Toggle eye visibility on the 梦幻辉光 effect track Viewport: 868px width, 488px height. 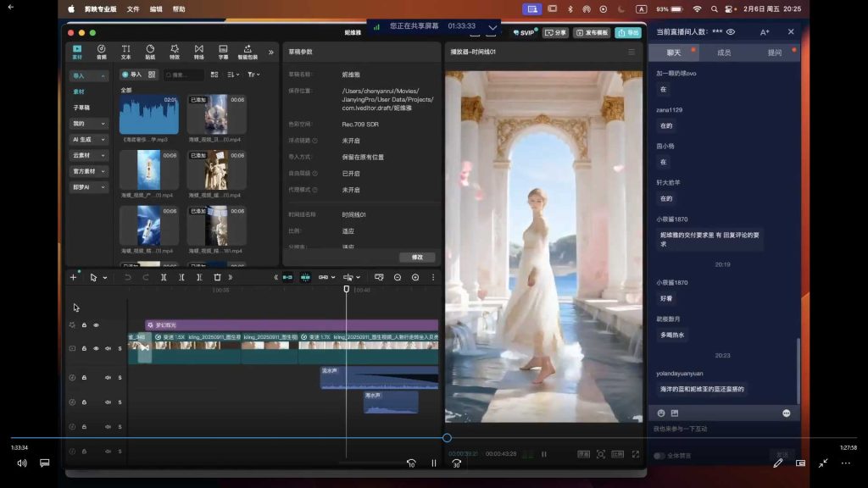(96, 325)
